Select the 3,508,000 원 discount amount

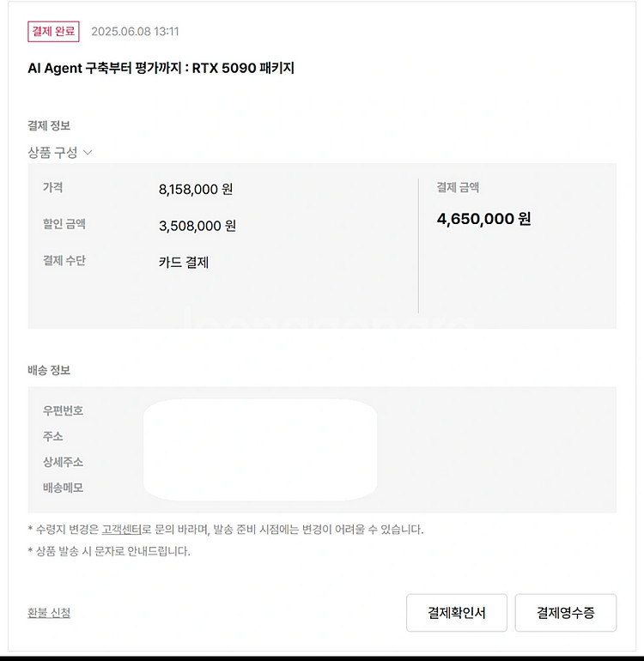197,226
